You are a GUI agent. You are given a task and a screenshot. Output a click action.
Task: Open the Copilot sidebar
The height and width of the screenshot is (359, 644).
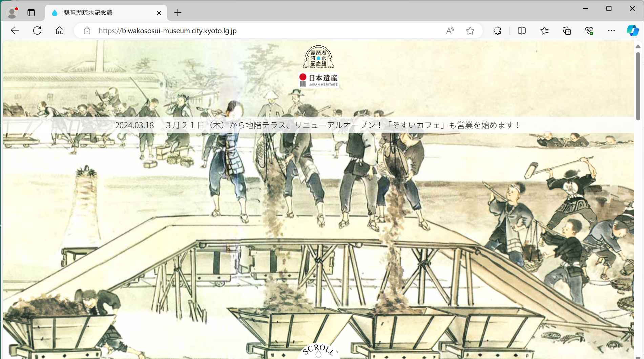coord(632,31)
